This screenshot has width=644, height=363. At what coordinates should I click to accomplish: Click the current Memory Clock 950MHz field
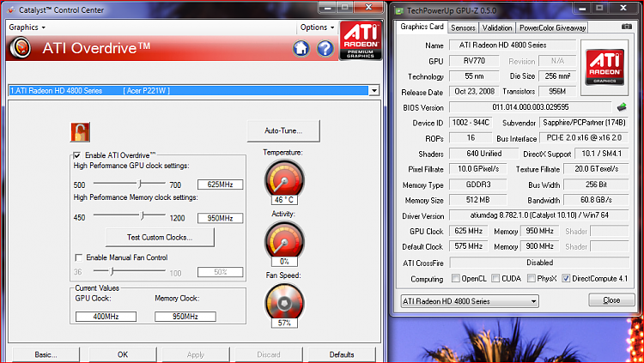185,317
